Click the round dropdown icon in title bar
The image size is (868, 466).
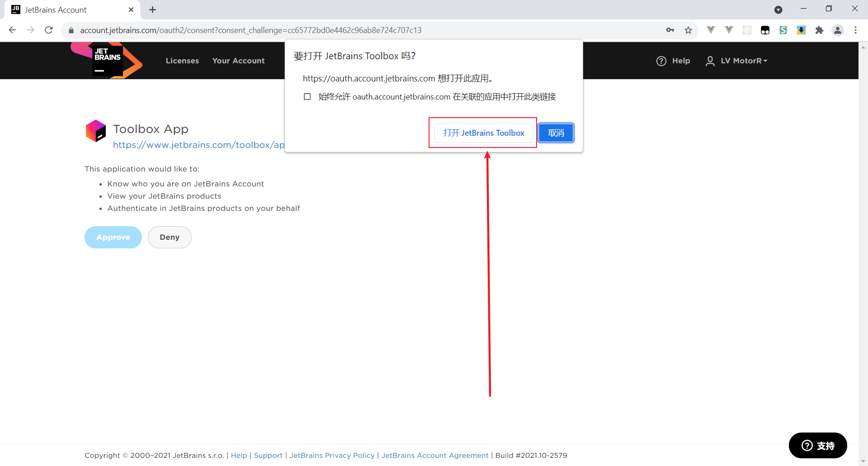coord(778,10)
